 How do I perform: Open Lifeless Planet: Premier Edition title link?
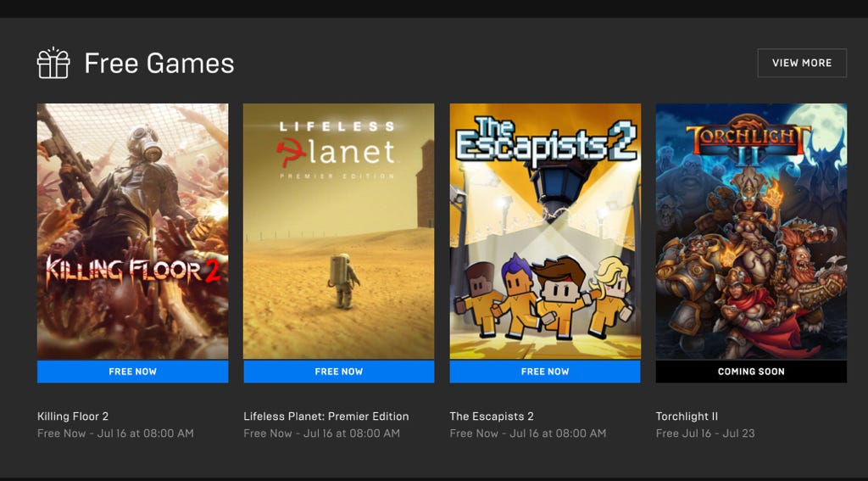[326, 417]
